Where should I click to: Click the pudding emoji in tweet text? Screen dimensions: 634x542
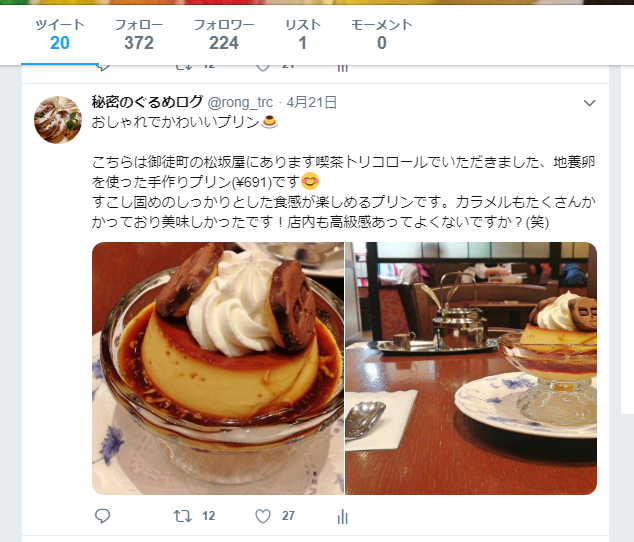(x=269, y=121)
